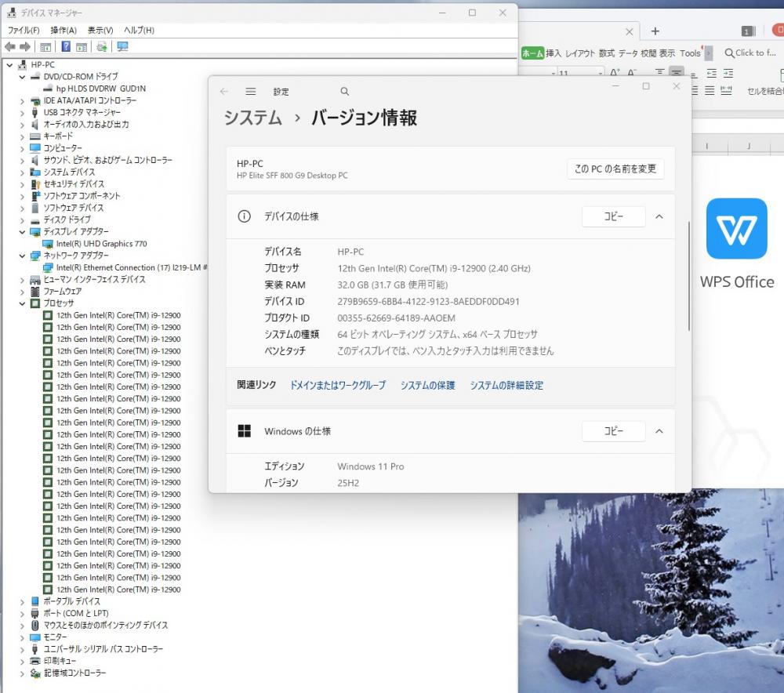Click コピー button for Windows の仕様
784x693 pixels.
click(x=614, y=431)
